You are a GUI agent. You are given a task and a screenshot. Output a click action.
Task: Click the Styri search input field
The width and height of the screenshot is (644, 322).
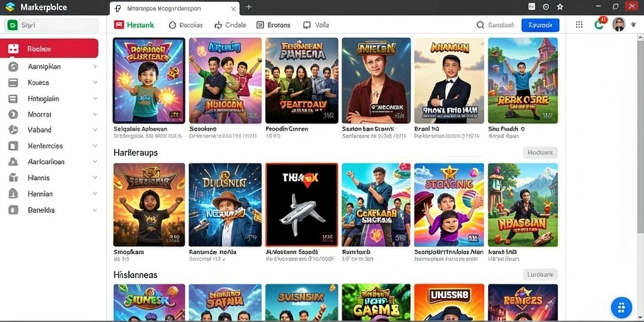pyautogui.click(x=51, y=25)
